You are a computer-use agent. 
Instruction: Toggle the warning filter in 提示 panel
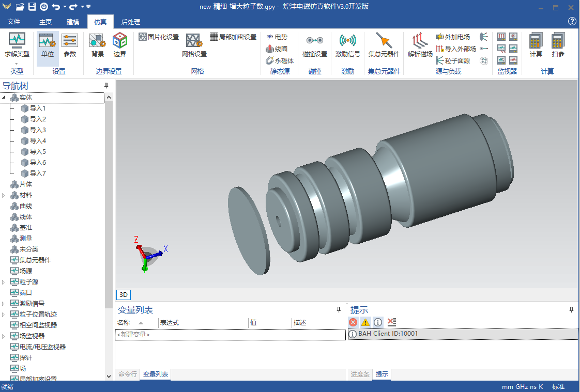click(x=365, y=322)
